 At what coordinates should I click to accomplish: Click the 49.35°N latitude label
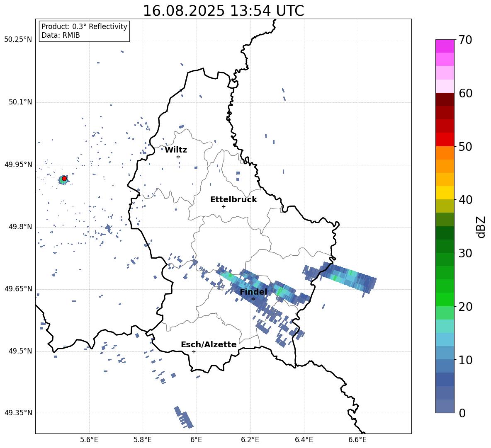tap(18, 413)
